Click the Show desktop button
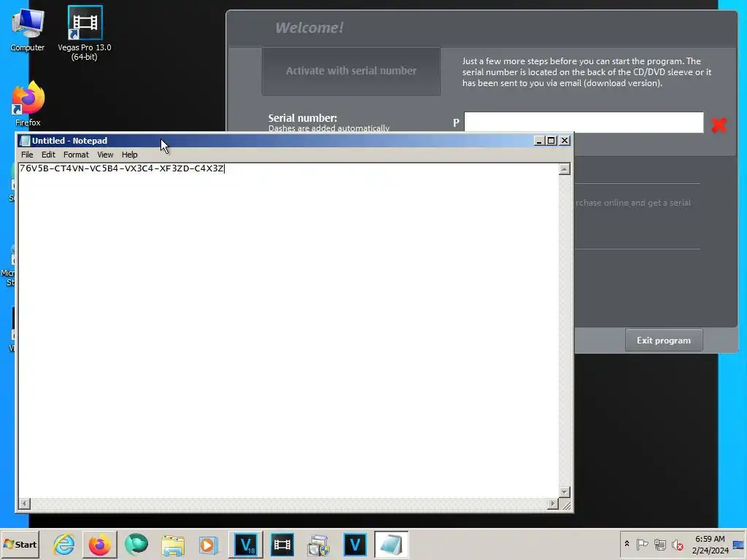The width and height of the screenshot is (747, 560). pos(739,544)
